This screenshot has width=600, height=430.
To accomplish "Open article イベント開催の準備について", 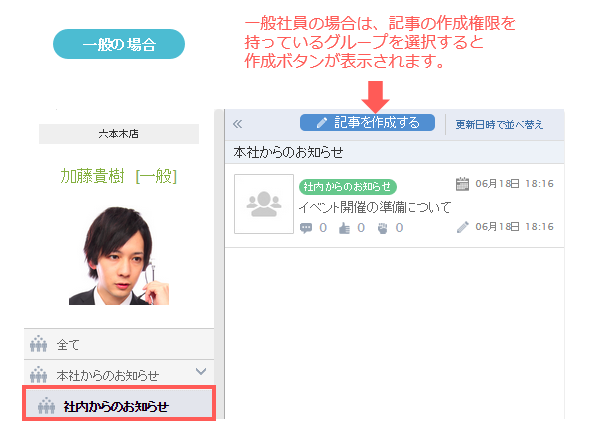I will click(x=375, y=207).
